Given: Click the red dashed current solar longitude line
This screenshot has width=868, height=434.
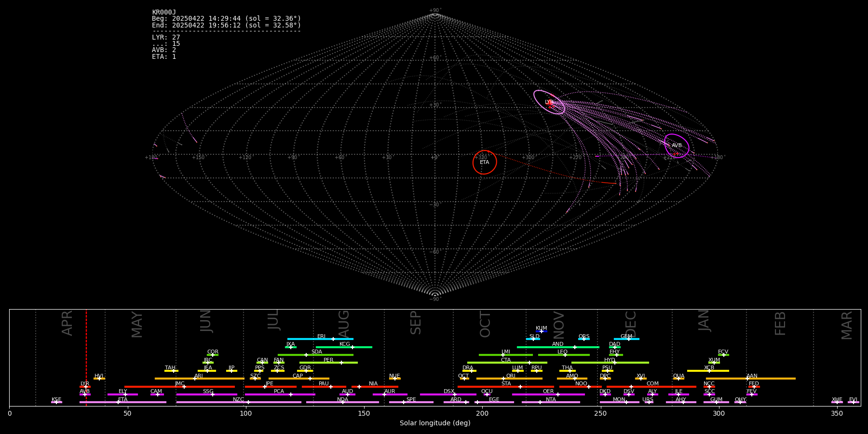Looking at the screenshot, I should pyautogui.click(x=86, y=357).
